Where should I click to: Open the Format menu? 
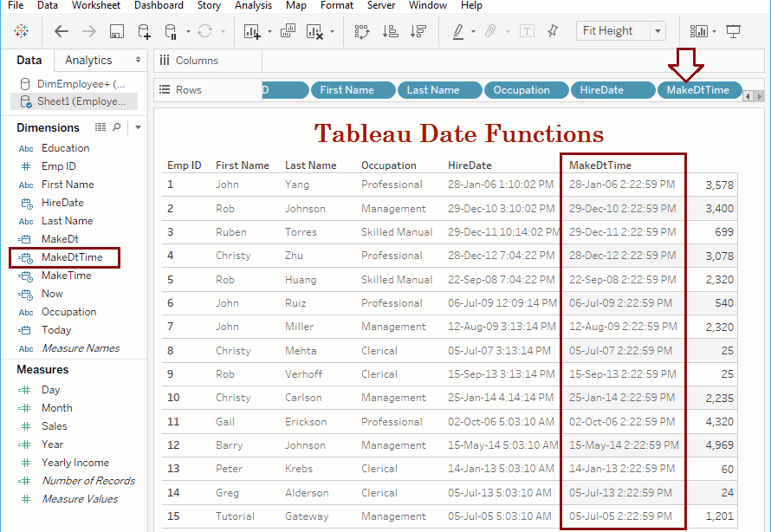point(337,5)
